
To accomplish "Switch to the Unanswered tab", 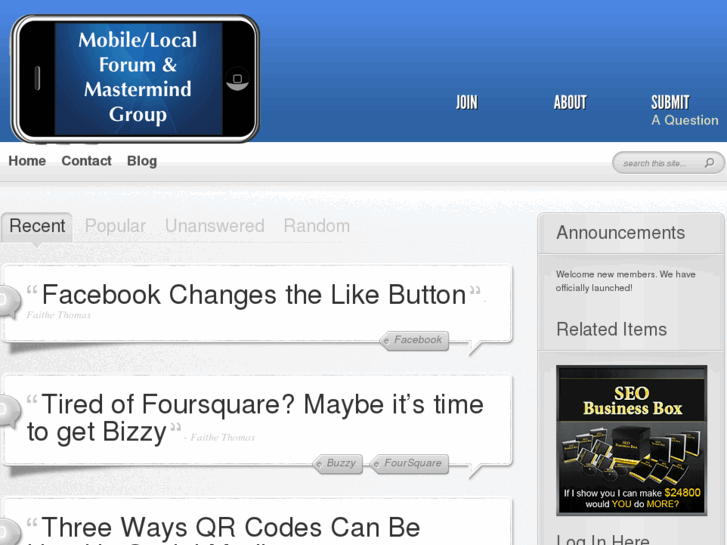I will [x=215, y=226].
